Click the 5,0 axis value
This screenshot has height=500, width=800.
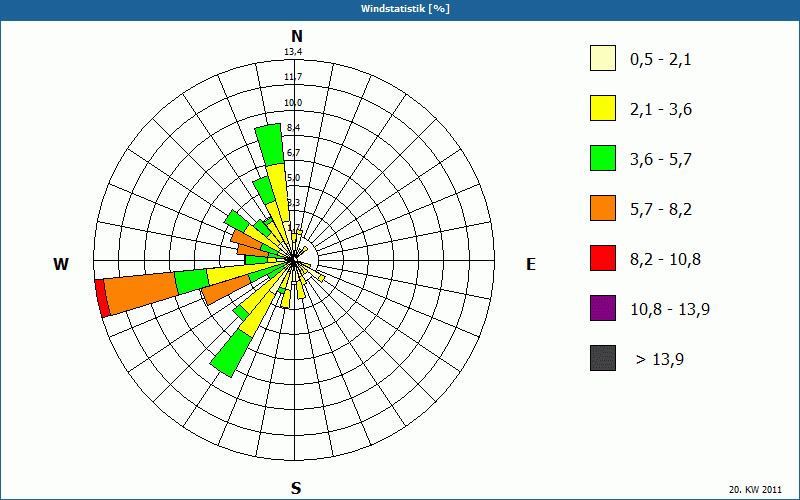tap(293, 178)
